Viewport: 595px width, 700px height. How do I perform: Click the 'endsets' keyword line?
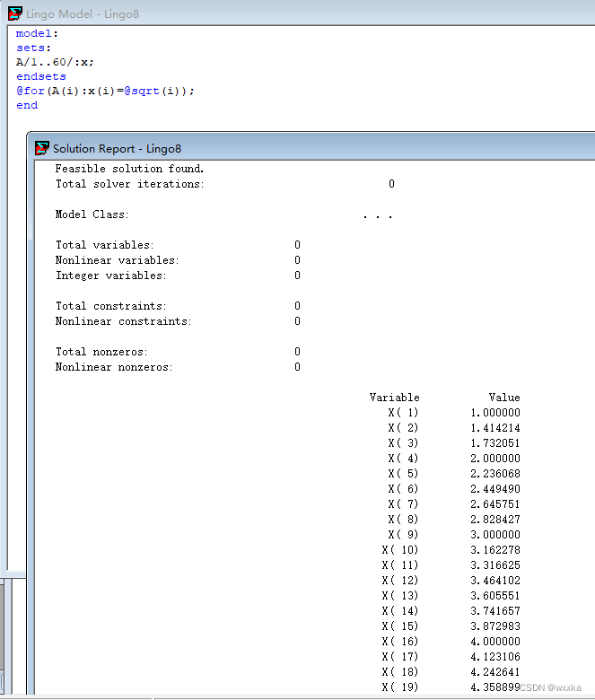41,76
